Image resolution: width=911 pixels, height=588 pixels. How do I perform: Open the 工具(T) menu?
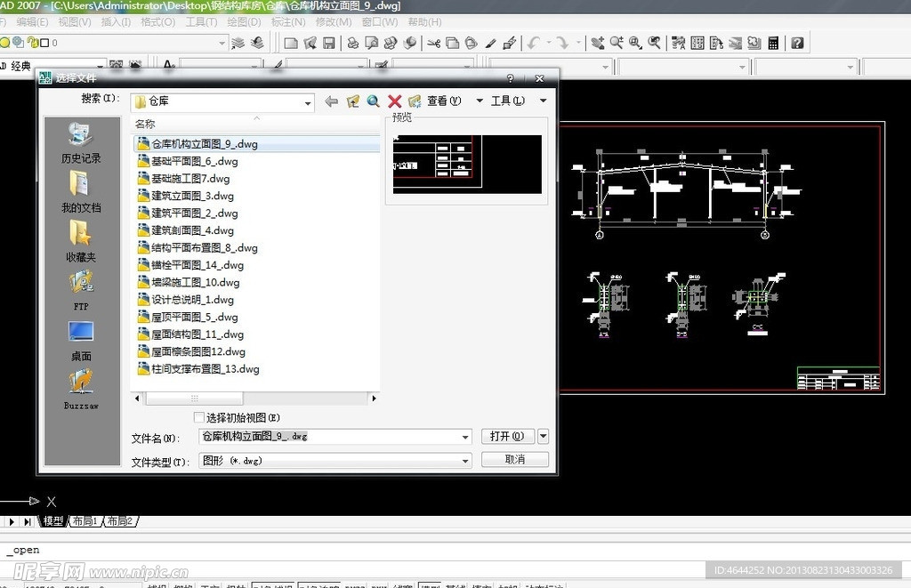[x=201, y=22]
